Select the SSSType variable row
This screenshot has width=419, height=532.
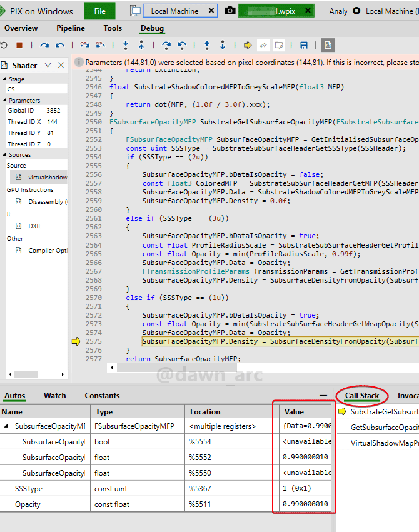pyautogui.click(x=165, y=489)
